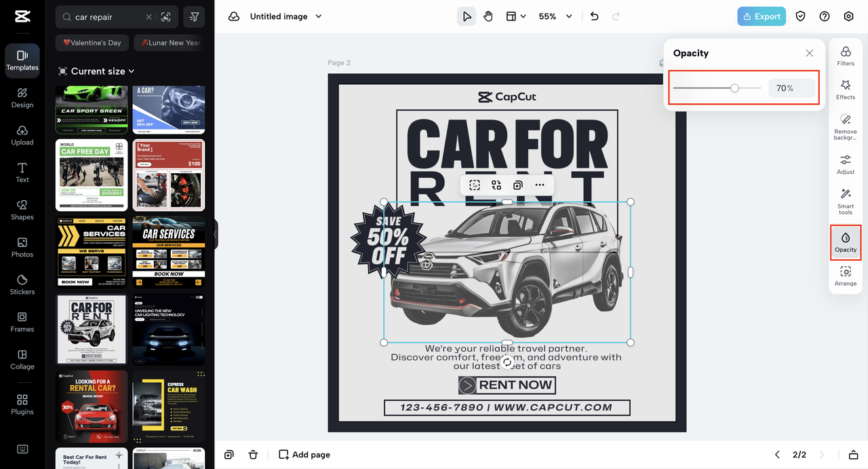Click the cloud save status icon

tap(234, 16)
